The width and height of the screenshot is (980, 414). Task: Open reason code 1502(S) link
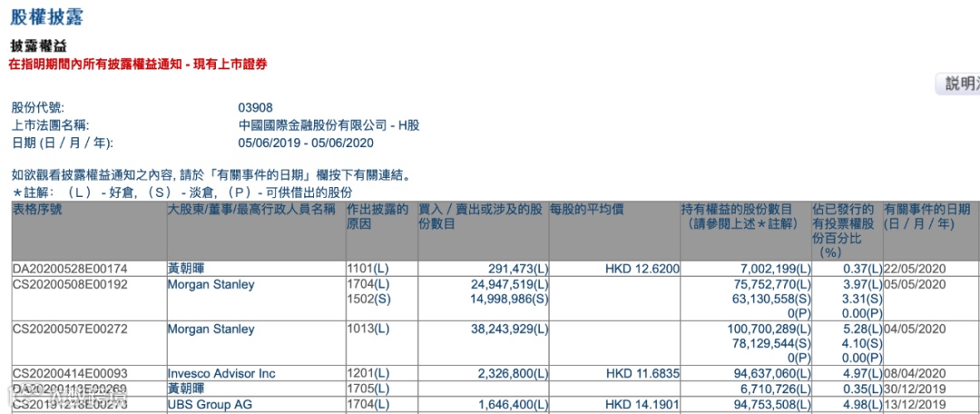[x=368, y=300]
